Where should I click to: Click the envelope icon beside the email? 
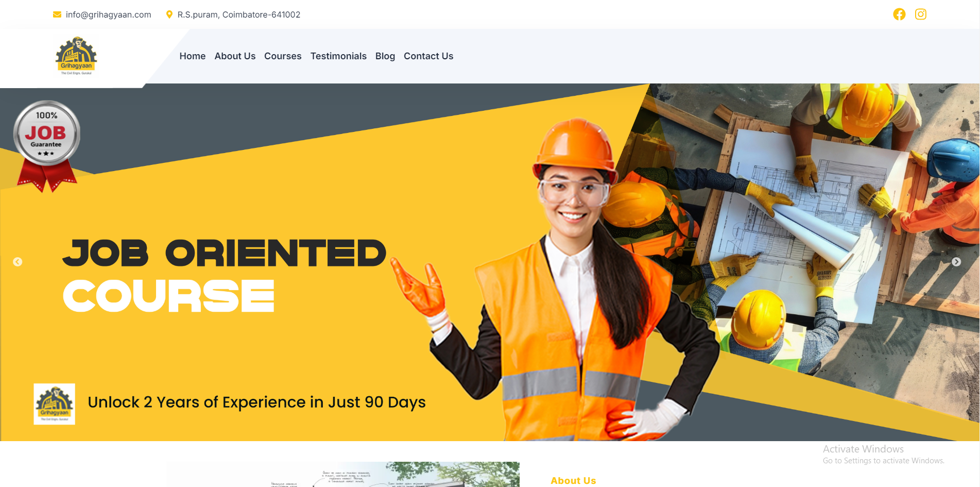[x=57, y=14]
